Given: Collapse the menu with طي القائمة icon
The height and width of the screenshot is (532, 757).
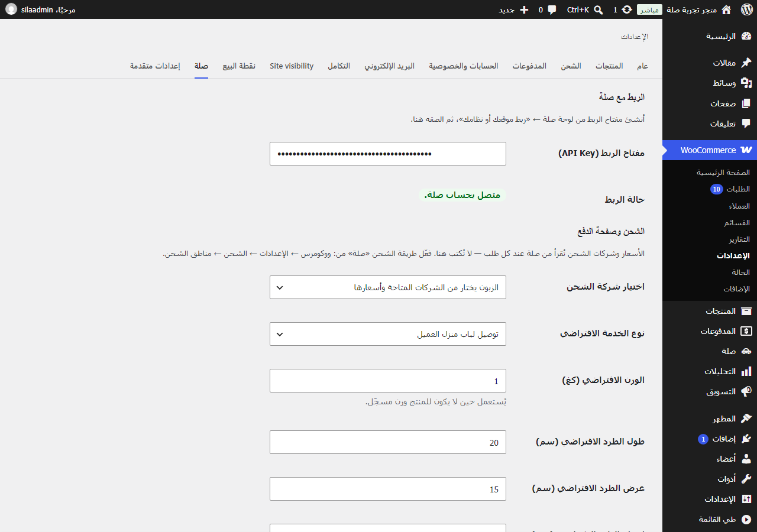Looking at the screenshot, I should [x=746, y=520].
